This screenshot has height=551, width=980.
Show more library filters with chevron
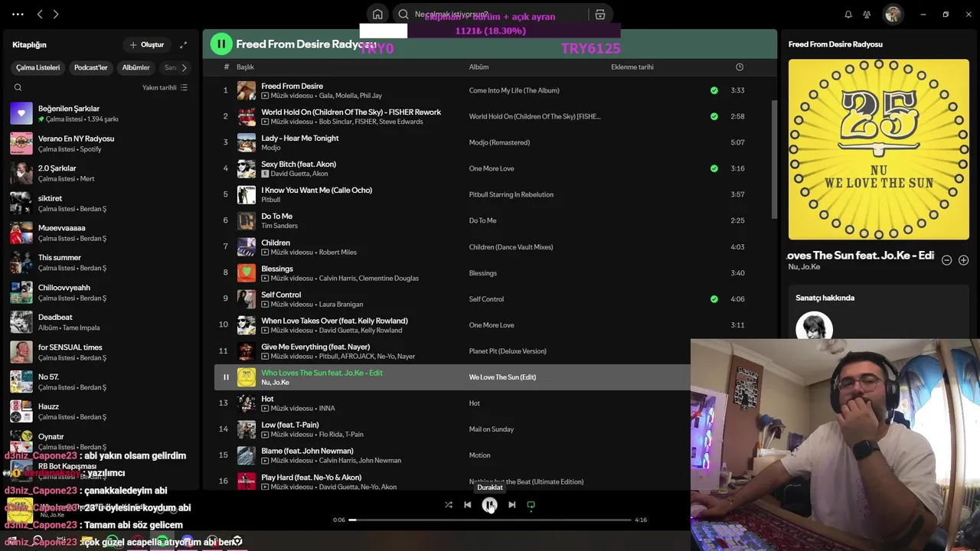184,67
